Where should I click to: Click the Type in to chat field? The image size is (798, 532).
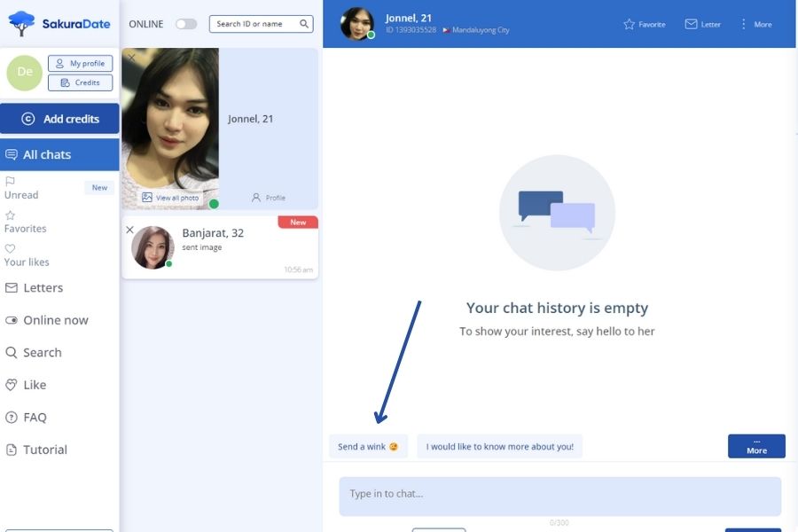click(x=559, y=495)
